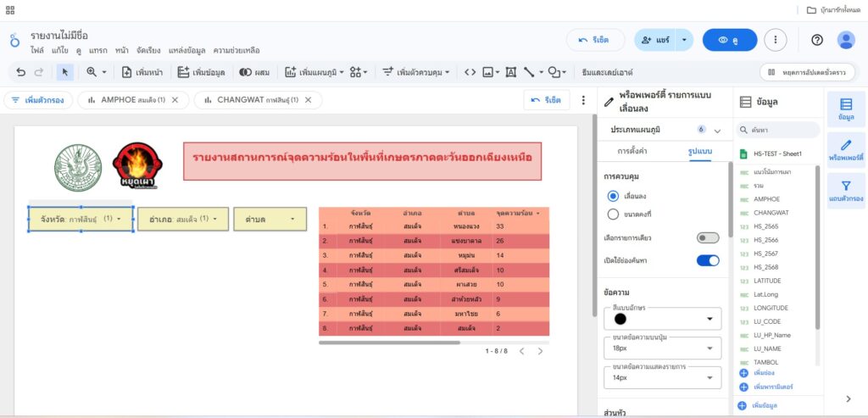Image resolution: width=868 pixels, height=418 pixels.
Task: Disable the 'เปิดใช้ช่องค้นหา' search box switch
Action: click(707, 260)
